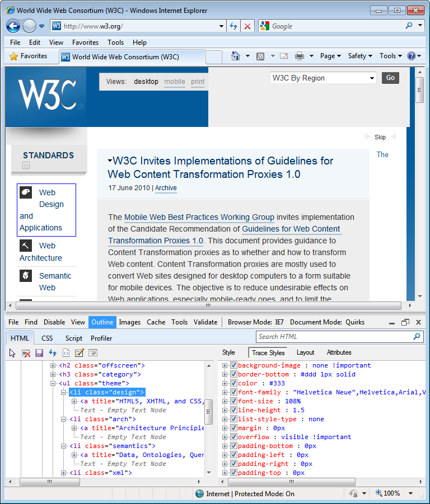
Task: Switch to the Profiler tab
Action: pyautogui.click(x=101, y=338)
